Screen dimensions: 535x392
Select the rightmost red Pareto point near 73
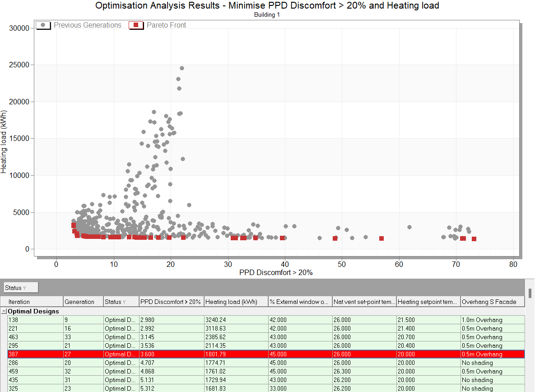click(474, 239)
